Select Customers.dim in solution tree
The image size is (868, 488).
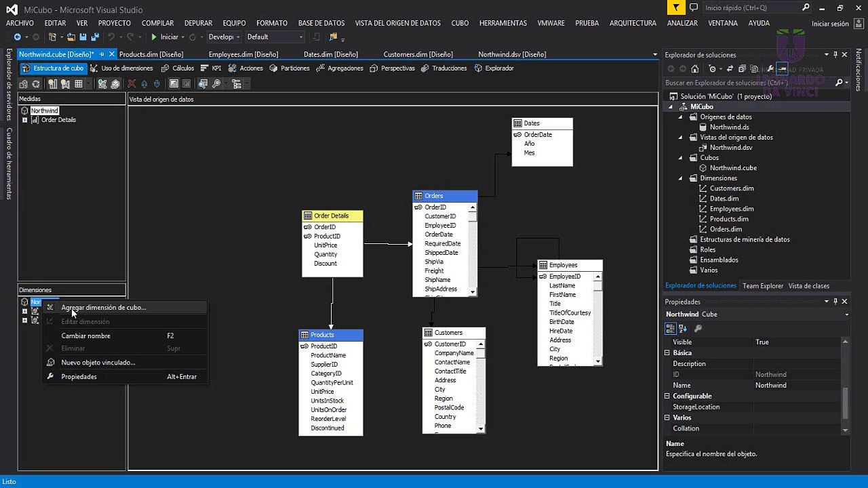pyautogui.click(x=732, y=188)
